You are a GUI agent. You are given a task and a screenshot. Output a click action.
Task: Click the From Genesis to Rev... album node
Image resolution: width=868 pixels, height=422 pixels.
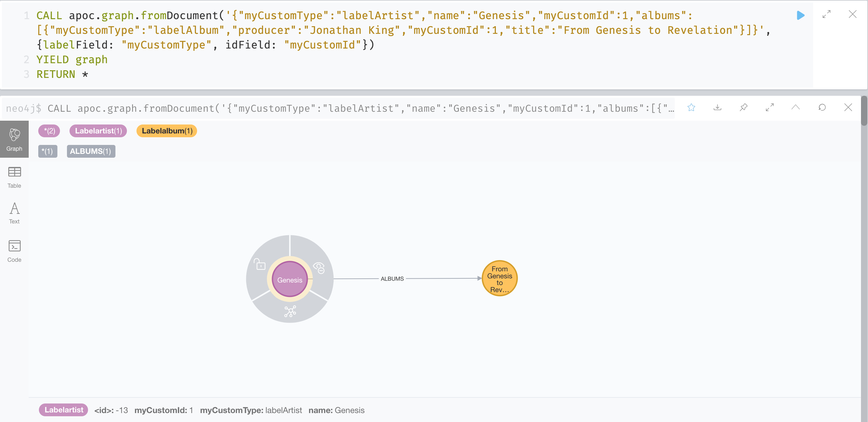pyautogui.click(x=498, y=279)
